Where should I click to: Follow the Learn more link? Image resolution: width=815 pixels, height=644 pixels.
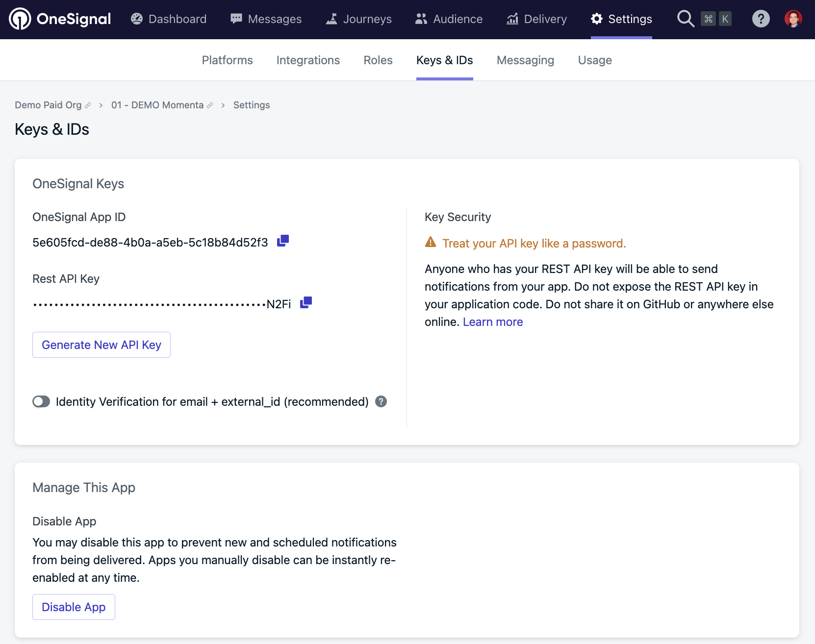click(493, 322)
